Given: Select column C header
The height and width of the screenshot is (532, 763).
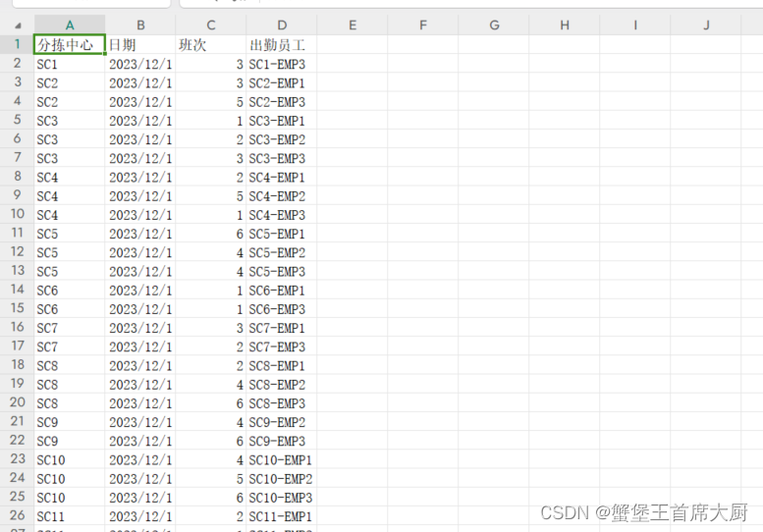Looking at the screenshot, I should point(211,25).
